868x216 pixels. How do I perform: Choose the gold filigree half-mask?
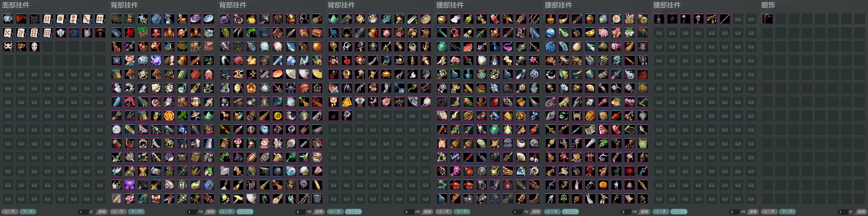[21, 46]
